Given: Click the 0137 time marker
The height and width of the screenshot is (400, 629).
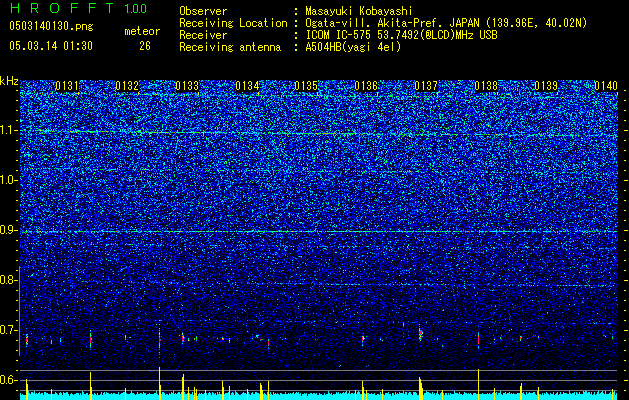Looking at the screenshot, I should [x=426, y=86].
